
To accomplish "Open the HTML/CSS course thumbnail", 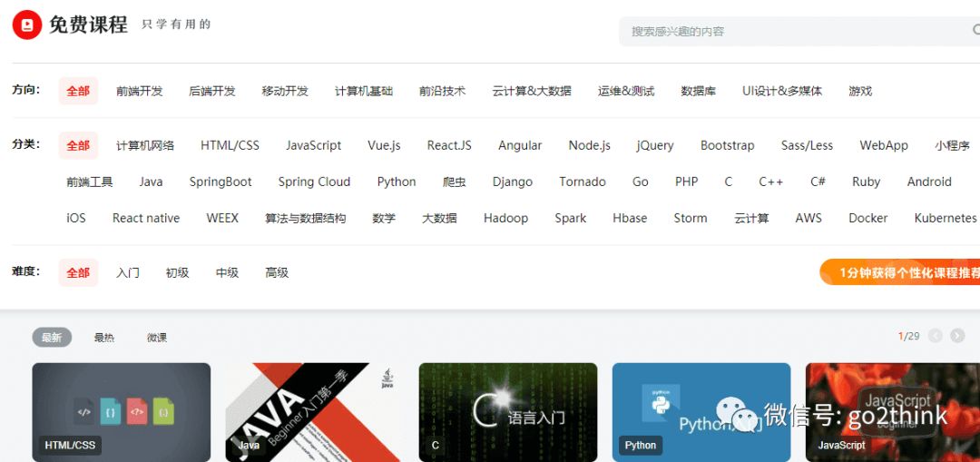I will tap(122, 413).
